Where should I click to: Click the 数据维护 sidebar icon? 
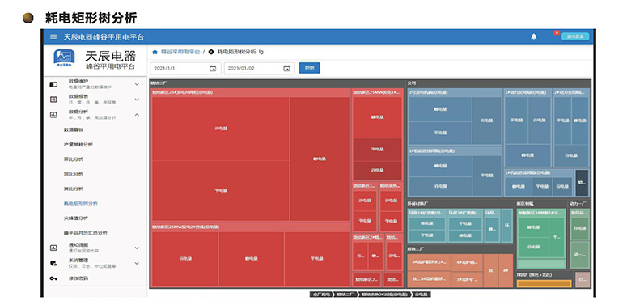[x=53, y=84]
